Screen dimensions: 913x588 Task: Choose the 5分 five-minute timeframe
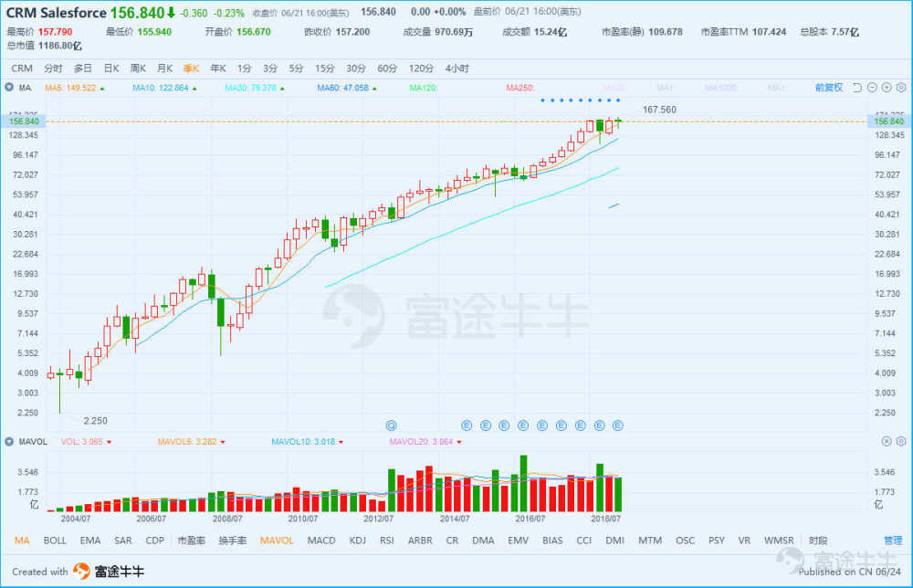click(297, 68)
